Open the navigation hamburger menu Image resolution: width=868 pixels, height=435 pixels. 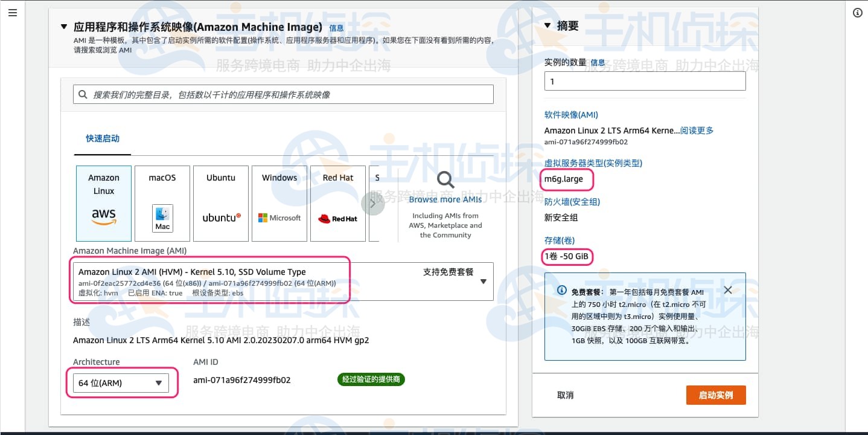[13, 12]
